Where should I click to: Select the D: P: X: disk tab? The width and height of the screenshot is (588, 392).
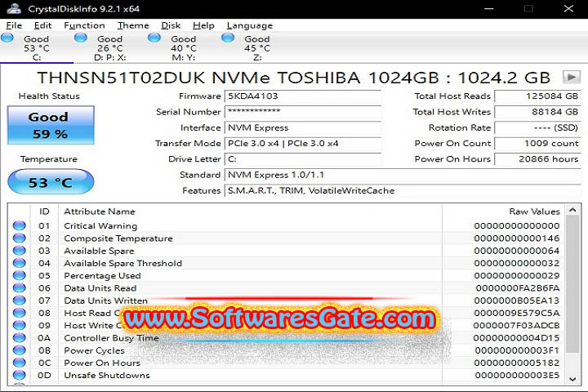(110, 48)
